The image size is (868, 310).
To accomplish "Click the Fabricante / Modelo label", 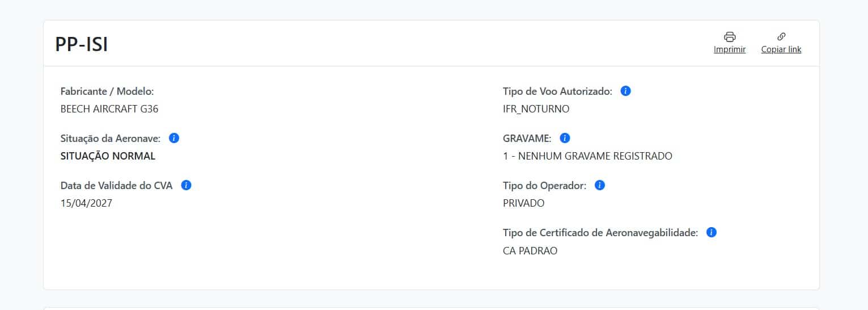I will [x=107, y=91].
